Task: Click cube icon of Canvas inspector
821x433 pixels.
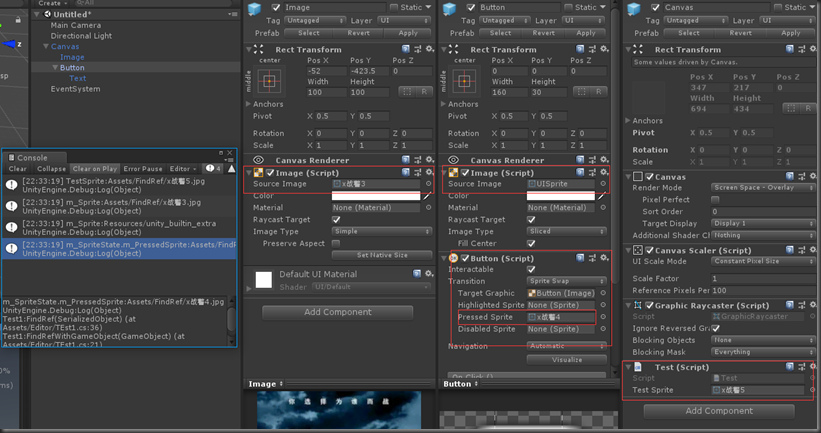Action: click(634, 9)
